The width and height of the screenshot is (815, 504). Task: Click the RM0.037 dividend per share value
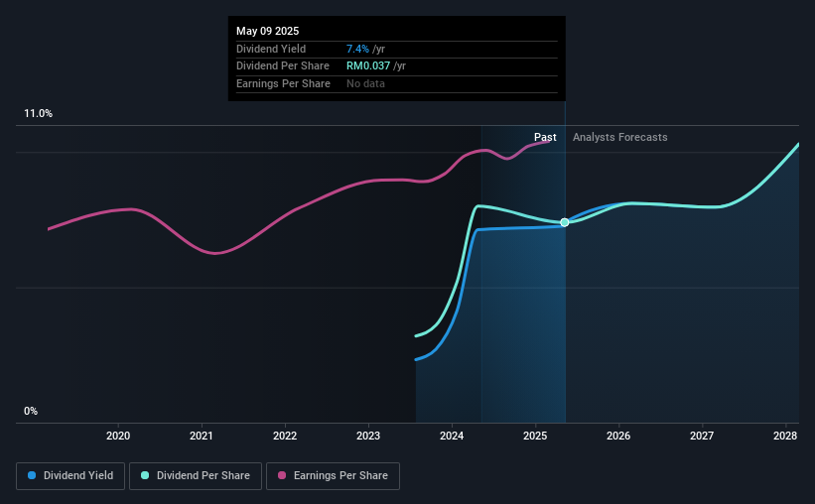(x=368, y=66)
